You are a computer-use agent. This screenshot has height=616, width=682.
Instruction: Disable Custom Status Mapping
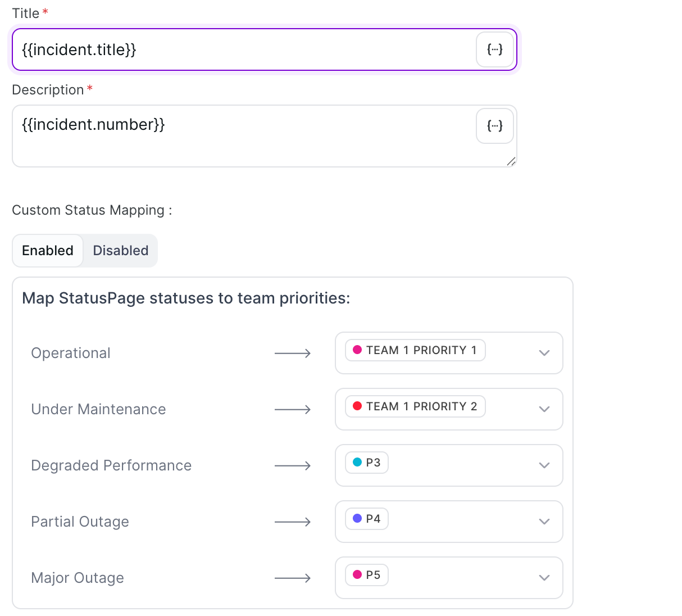[x=120, y=251]
